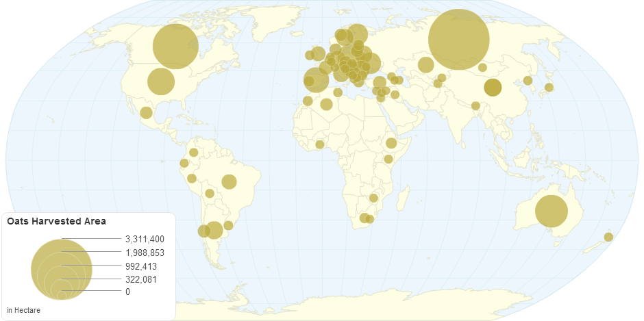The width and height of the screenshot is (644, 321).
Task: Select the large Australia bubble
Action: point(551,211)
